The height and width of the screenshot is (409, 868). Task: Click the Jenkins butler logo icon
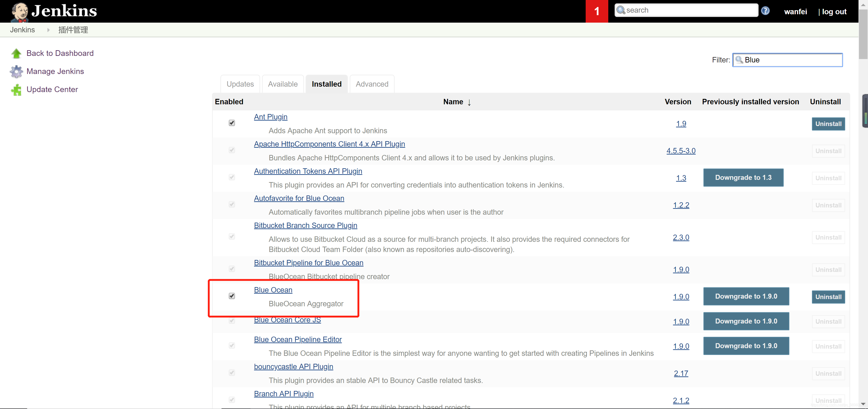pos(19,12)
